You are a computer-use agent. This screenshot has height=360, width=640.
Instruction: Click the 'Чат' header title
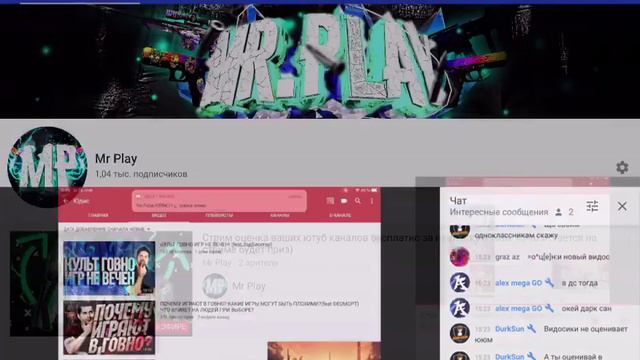coord(458,201)
